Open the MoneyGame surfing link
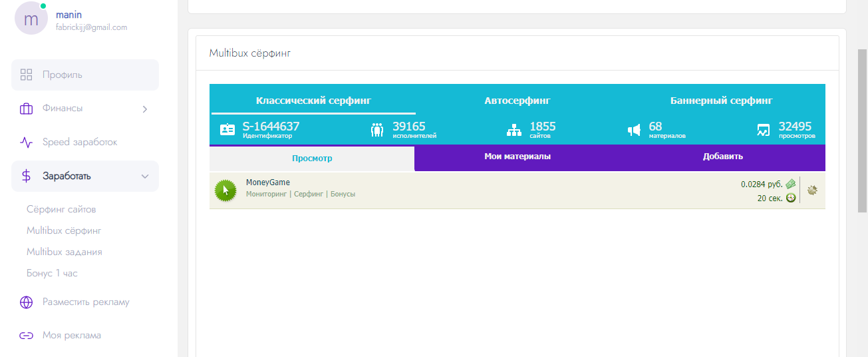The height and width of the screenshot is (357, 868). click(x=268, y=182)
